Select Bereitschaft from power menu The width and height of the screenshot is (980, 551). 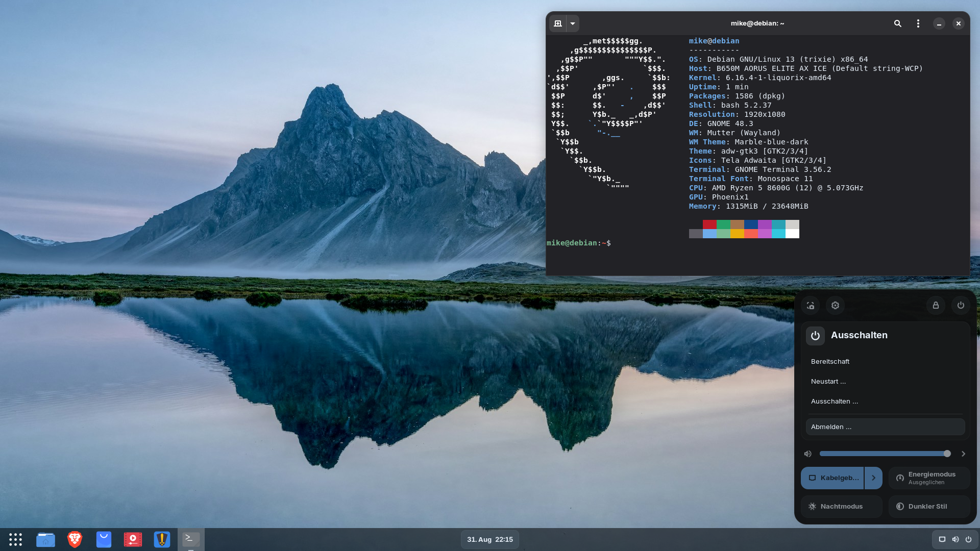[830, 362]
